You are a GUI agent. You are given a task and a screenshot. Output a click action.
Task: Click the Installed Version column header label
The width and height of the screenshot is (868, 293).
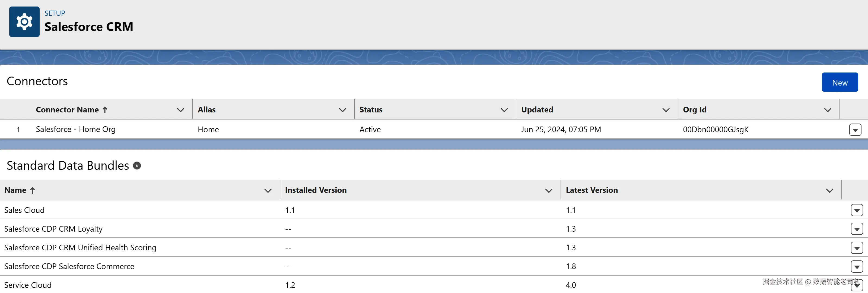316,190
